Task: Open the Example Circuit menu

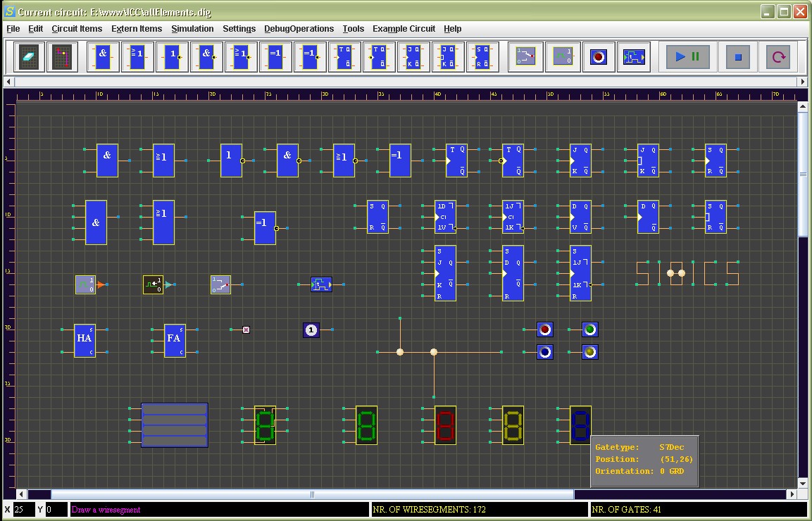Action: tap(404, 28)
